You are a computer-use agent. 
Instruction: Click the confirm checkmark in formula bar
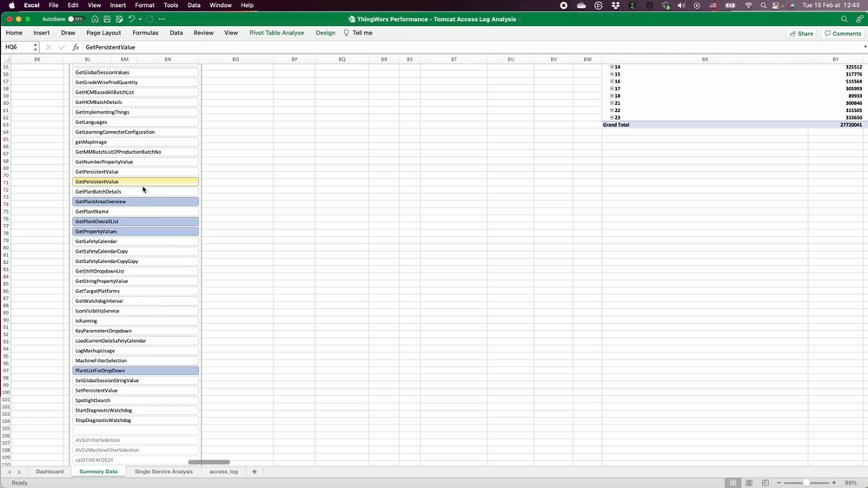point(62,47)
